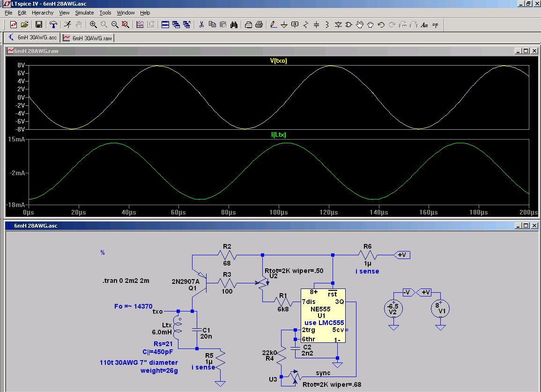This screenshot has width=541, height=392.
Task: Click the Zoom In magnifier icon
Action: coord(93,24)
